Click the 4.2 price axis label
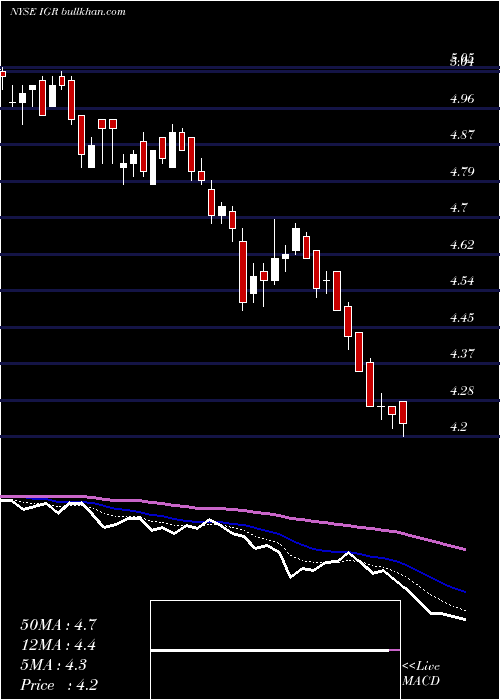The width and height of the screenshot is (500, 700). tap(459, 427)
